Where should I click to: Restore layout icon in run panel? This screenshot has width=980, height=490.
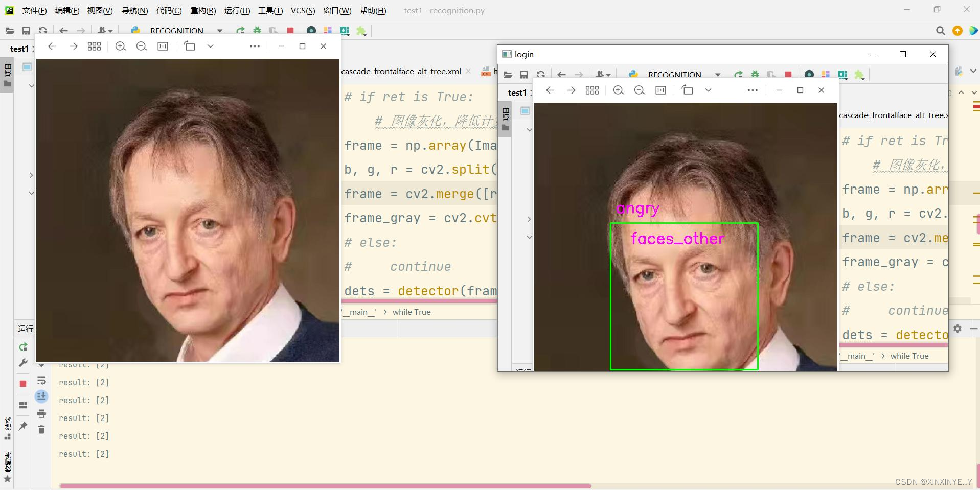(23, 405)
